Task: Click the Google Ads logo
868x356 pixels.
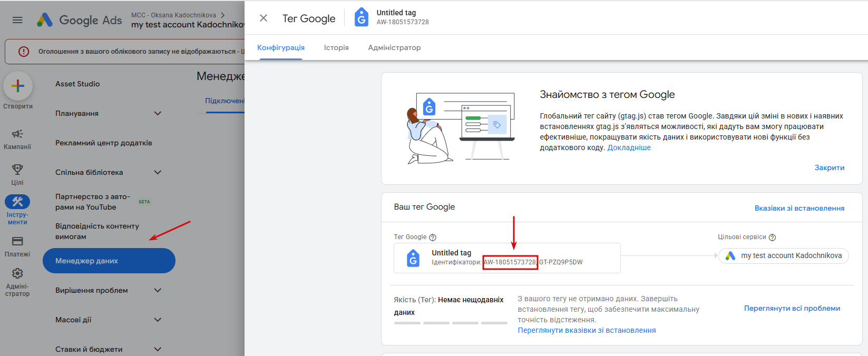Action: click(79, 20)
